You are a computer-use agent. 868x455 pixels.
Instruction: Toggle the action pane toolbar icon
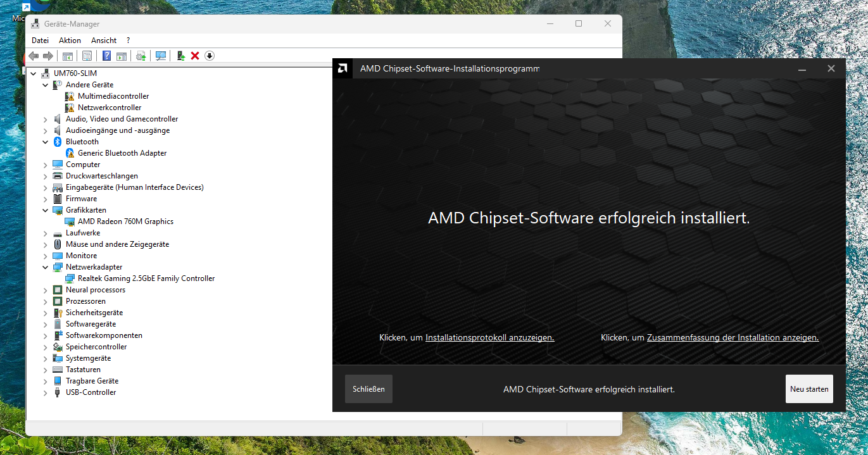tap(121, 56)
